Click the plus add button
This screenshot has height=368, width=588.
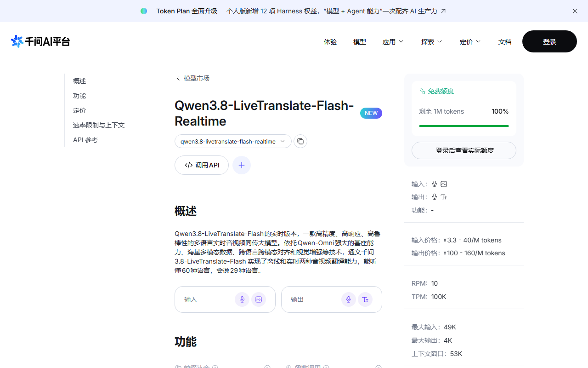pos(242,165)
